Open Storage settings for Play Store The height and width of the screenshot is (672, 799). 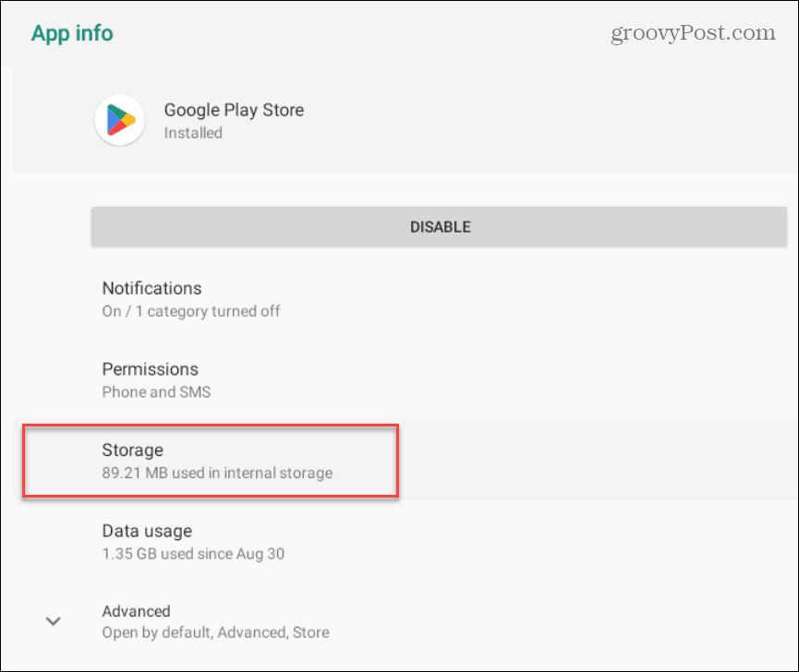[406, 461]
